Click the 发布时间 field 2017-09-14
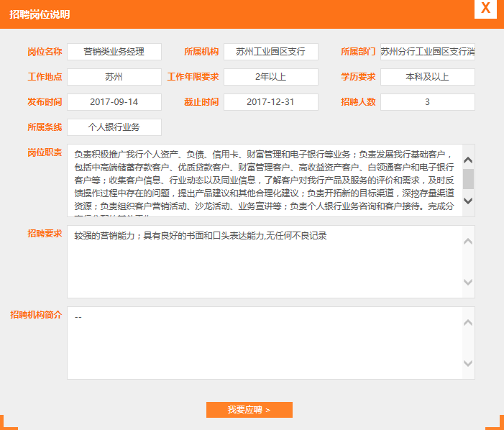 coord(114,102)
